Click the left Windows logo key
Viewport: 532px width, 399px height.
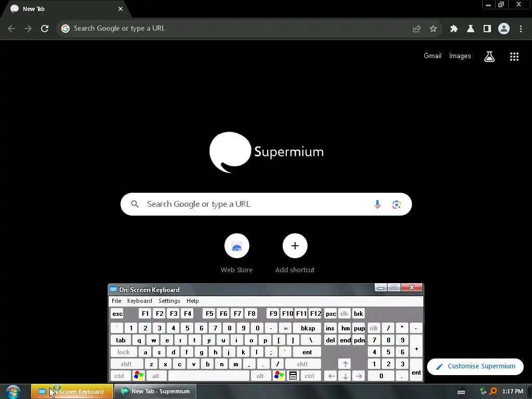coord(139,376)
